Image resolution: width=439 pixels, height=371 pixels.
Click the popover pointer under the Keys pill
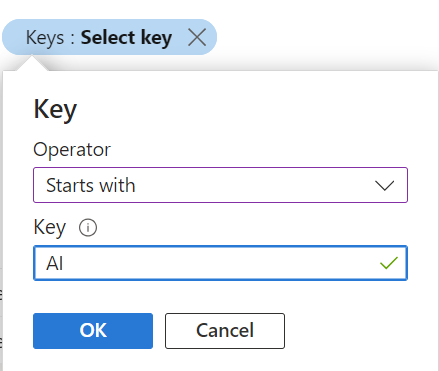32,63
